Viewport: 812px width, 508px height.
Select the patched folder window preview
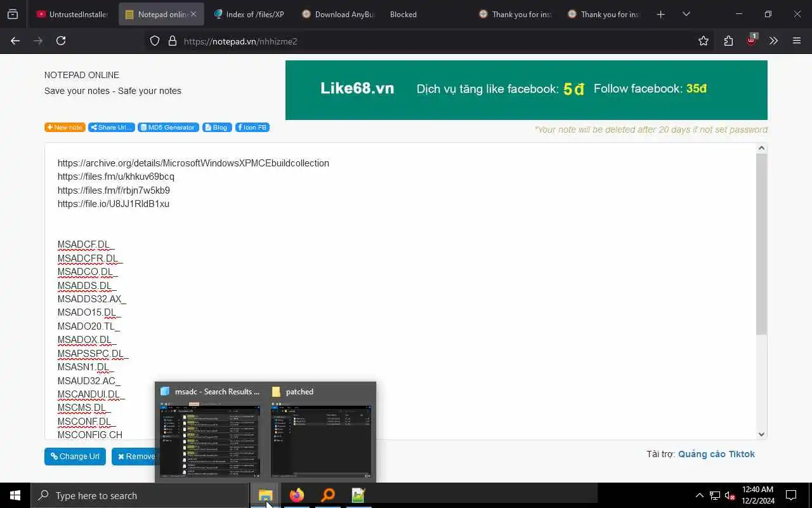[x=320, y=432]
